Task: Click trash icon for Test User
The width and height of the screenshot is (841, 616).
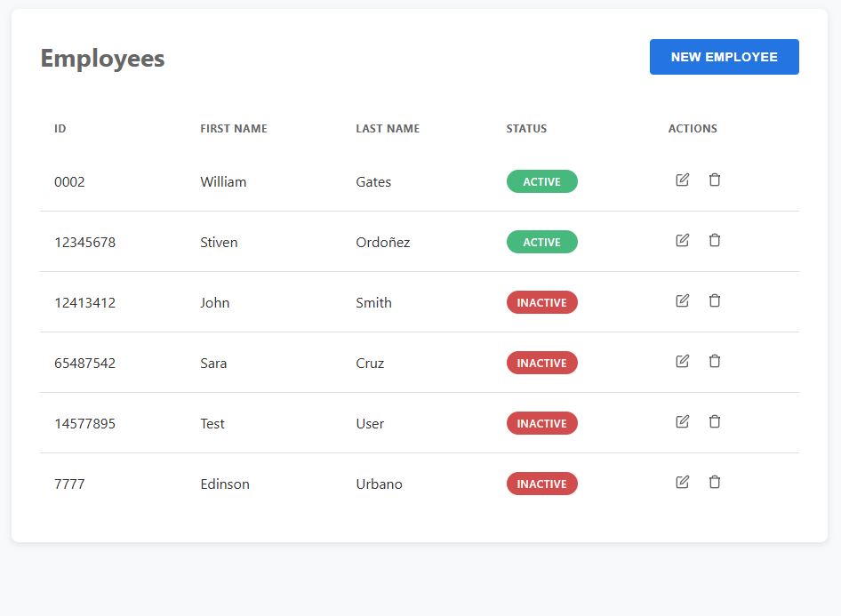Action: pyautogui.click(x=714, y=422)
